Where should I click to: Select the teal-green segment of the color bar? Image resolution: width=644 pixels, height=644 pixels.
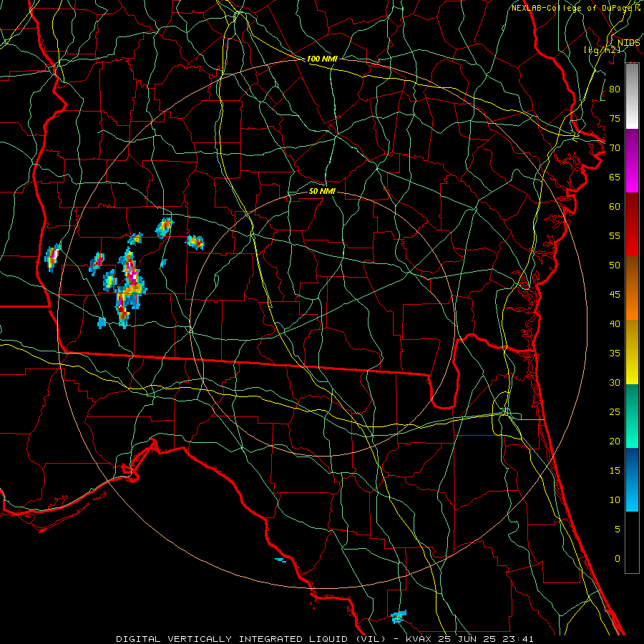(632, 416)
